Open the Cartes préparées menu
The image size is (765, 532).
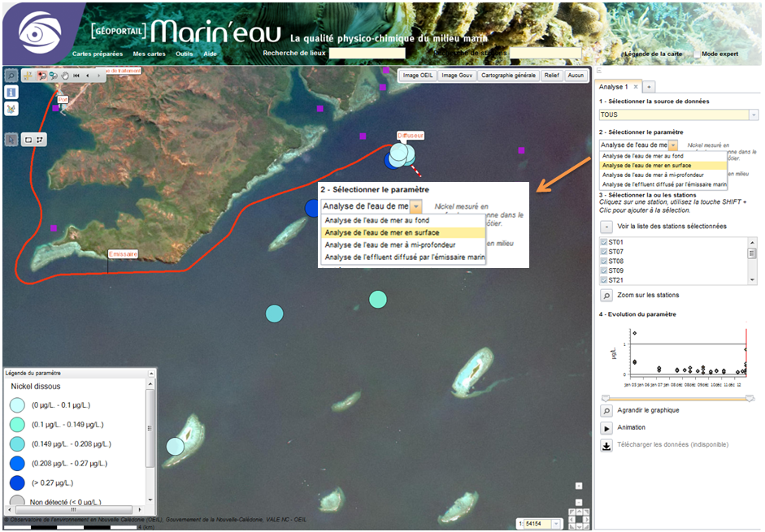click(x=98, y=54)
